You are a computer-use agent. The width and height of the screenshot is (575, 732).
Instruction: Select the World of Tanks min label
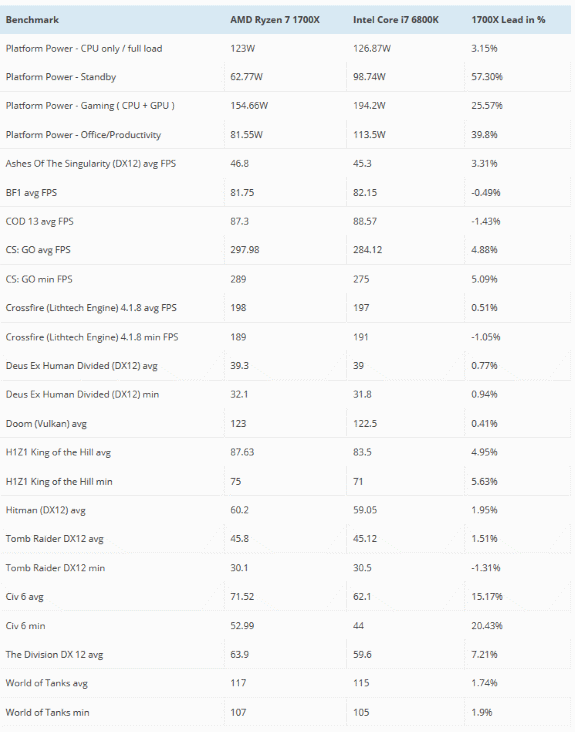48,713
